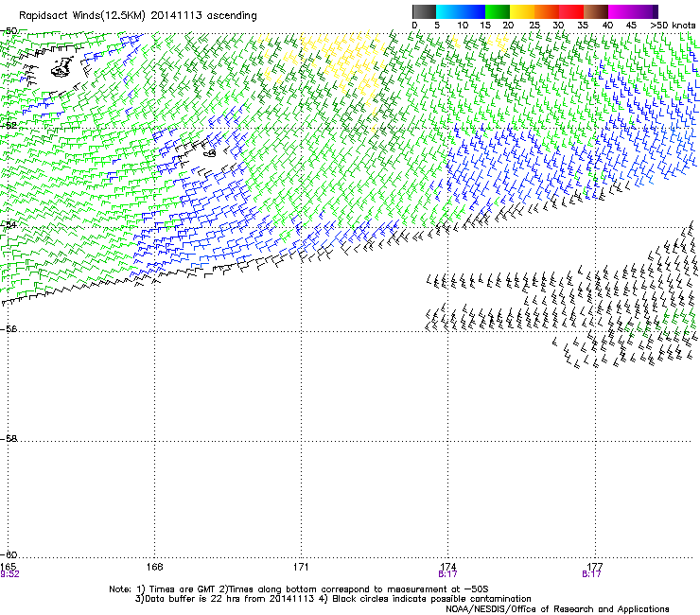Click the '168' longitude label
The height and width of the screenshot is (615, 700).
pyautogui.click(x=154, y=567)
